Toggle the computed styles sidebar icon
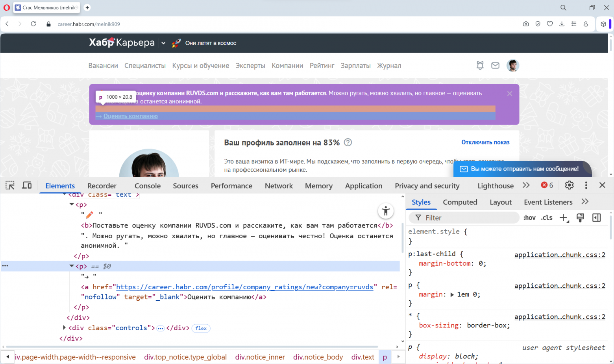Viewport: 614px width, 364px height. [597, 218]
